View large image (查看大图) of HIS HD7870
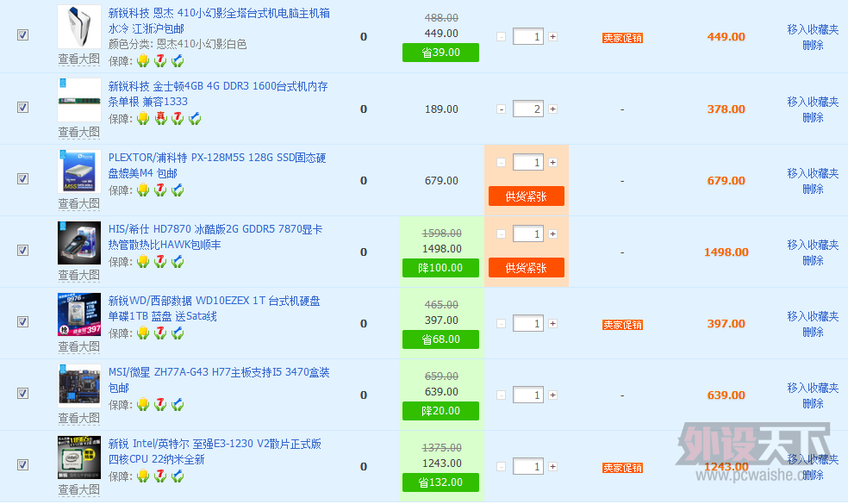This screenshot has height=504, width=848. (x=79, y=275)
